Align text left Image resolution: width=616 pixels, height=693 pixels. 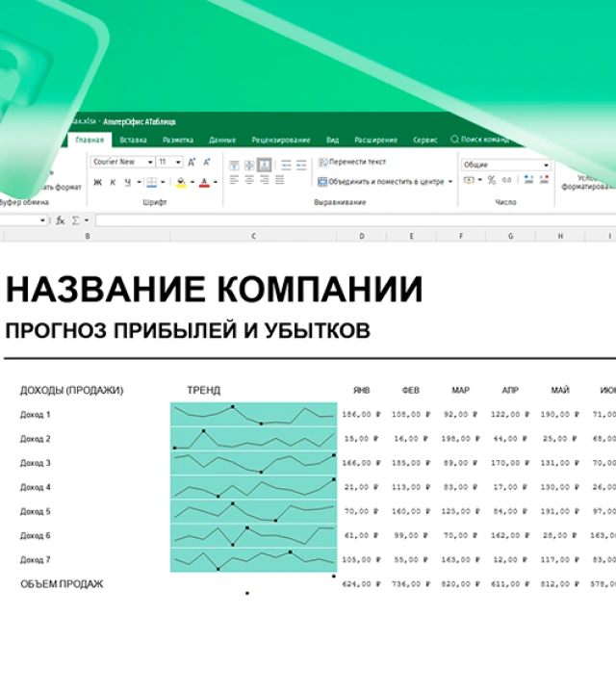pyautogui.click(x=234, y=179)
